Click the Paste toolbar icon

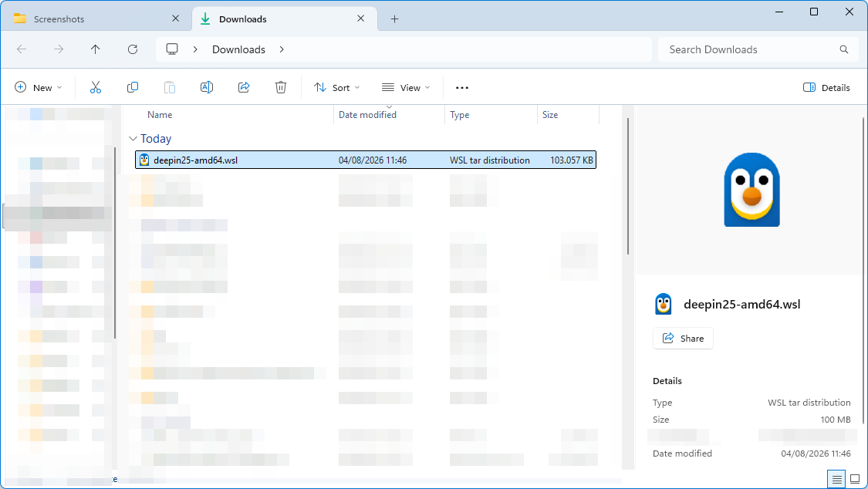[x=170, y=87]
